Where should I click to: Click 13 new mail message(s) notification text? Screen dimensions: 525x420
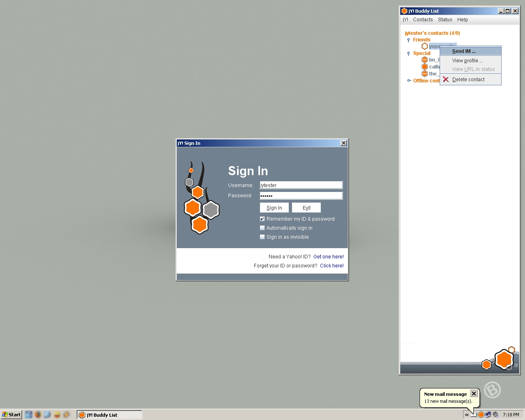pos(448,401)
